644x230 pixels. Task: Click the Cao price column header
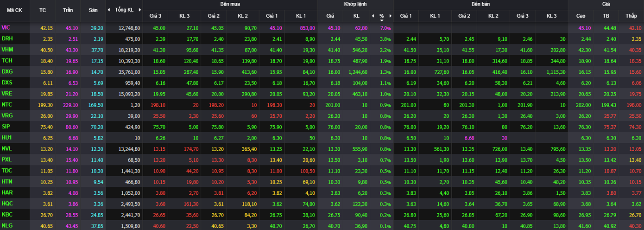581,16
